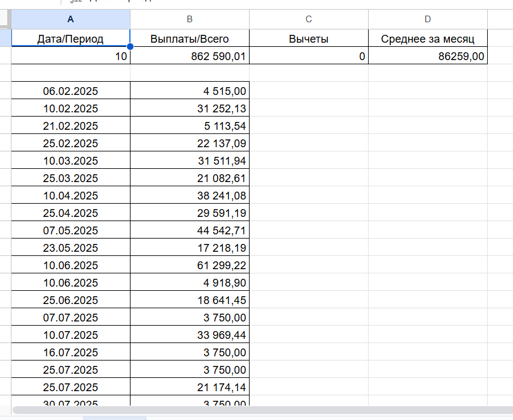Select amount cell 38 241,08
This screenshot has height=420, width=513.
[190, 195]
